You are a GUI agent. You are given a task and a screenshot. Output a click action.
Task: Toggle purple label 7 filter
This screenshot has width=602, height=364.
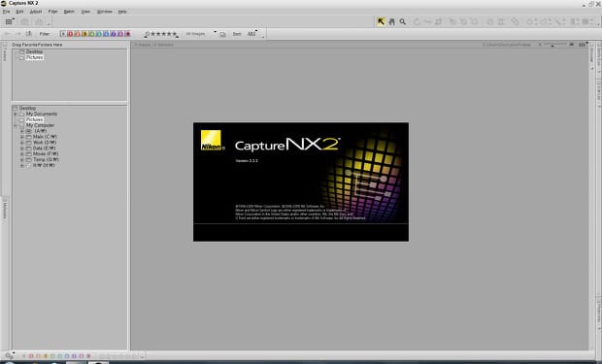114,34
